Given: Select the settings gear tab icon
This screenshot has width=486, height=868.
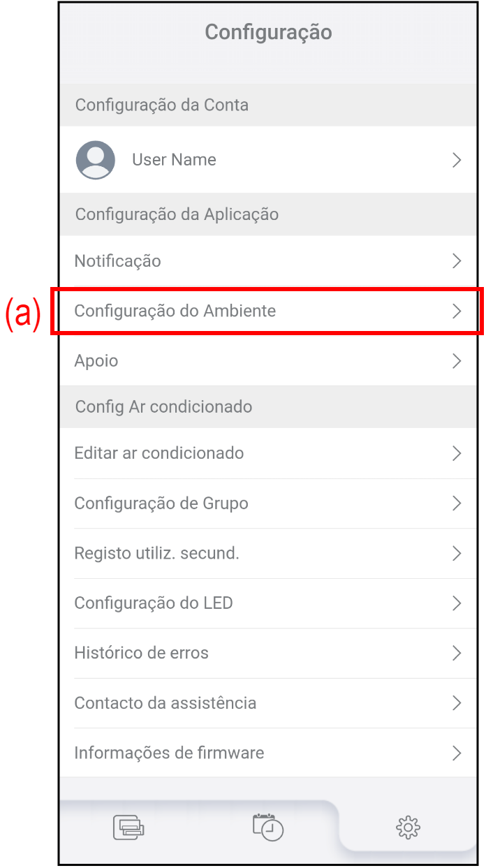Looking at the screenshot, I should (408, 827).
